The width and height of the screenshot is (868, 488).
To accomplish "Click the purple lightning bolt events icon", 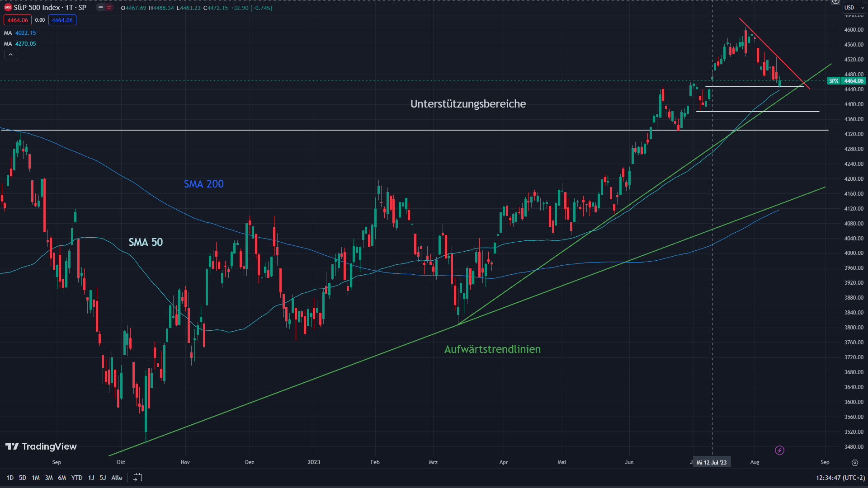I will tap(779, 450).
